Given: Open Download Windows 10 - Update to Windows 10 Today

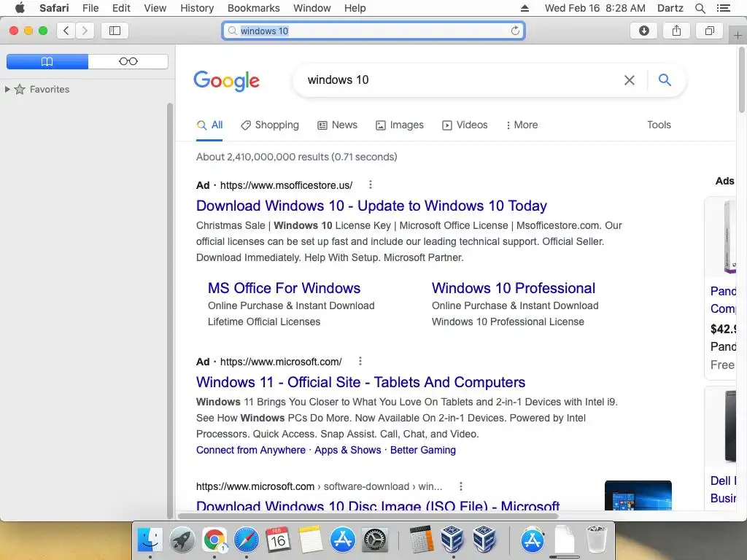Looking at the screenshot, I should tap(371, 206).
